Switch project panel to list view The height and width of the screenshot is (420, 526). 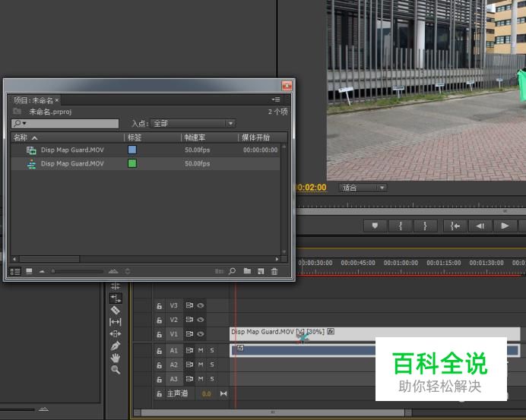coord(15,271)
